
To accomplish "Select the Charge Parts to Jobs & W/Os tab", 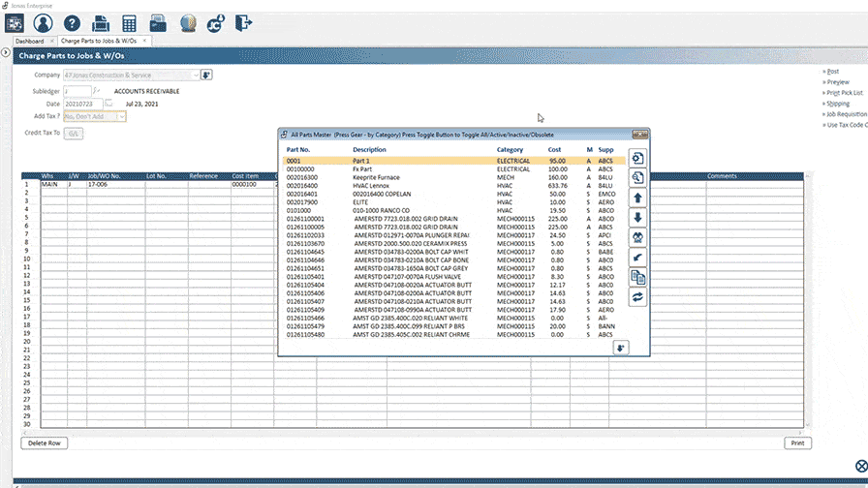I will [99, 41].
